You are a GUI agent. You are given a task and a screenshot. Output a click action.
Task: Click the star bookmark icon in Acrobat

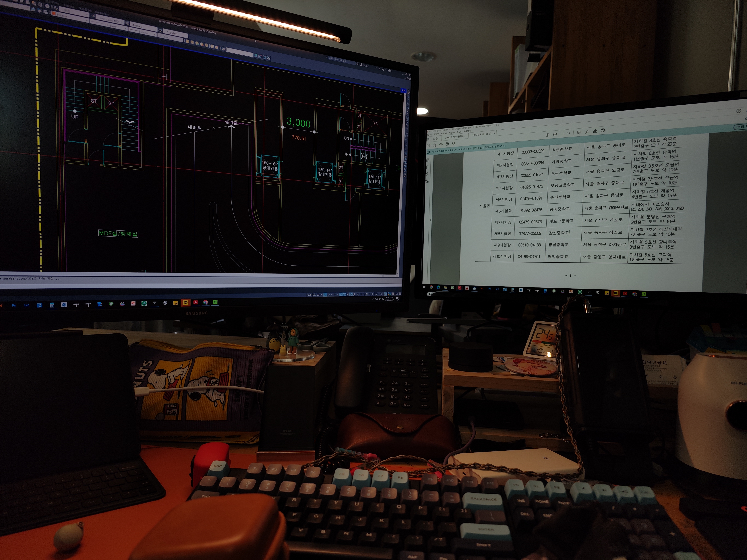coord(435,145)
